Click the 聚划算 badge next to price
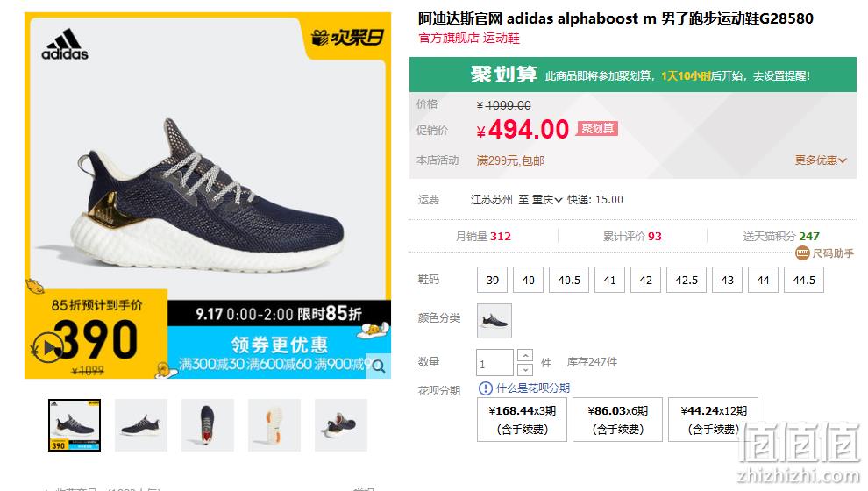This screenshot has width=868, height=491. 597,128
